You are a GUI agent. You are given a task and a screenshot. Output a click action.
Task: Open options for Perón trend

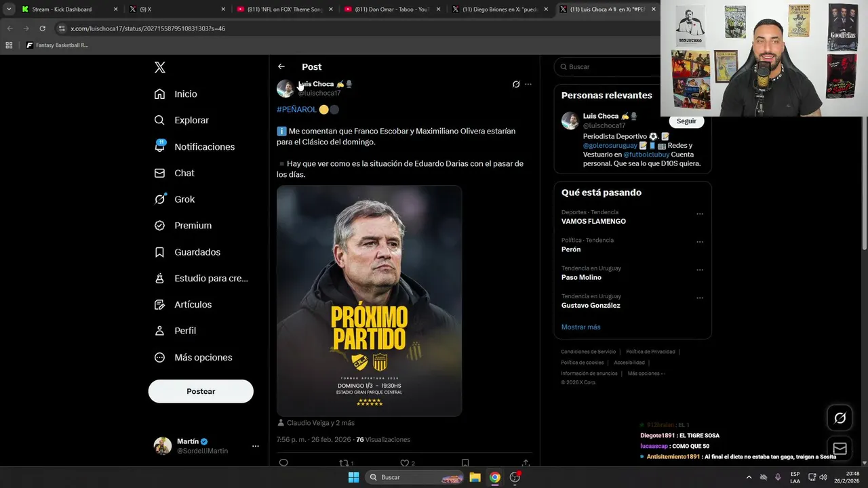[700, 242]
